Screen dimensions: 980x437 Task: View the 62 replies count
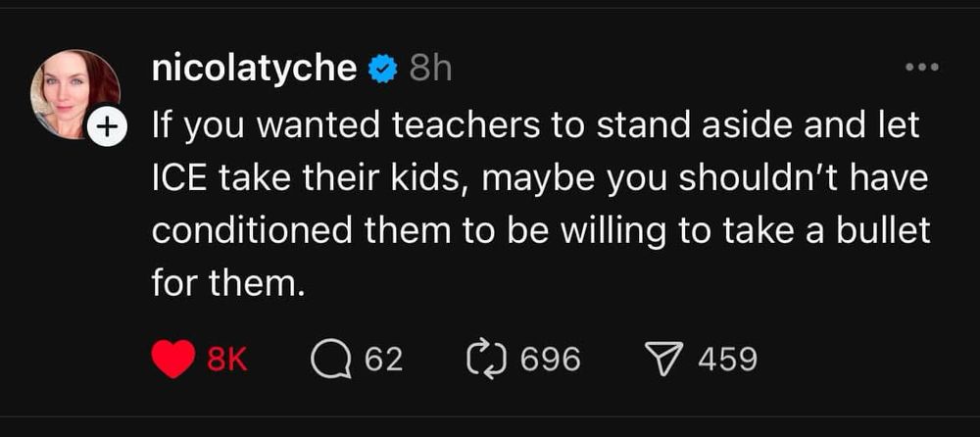383,360
